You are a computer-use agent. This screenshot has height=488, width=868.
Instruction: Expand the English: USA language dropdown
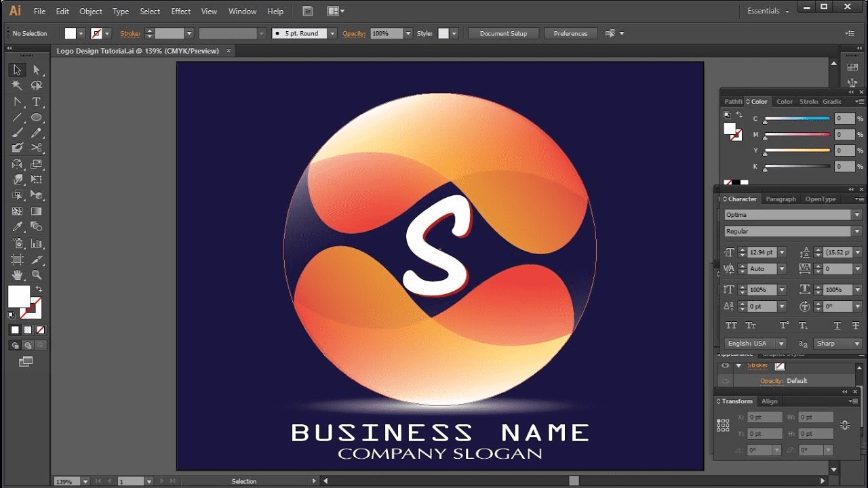[781, 344]
